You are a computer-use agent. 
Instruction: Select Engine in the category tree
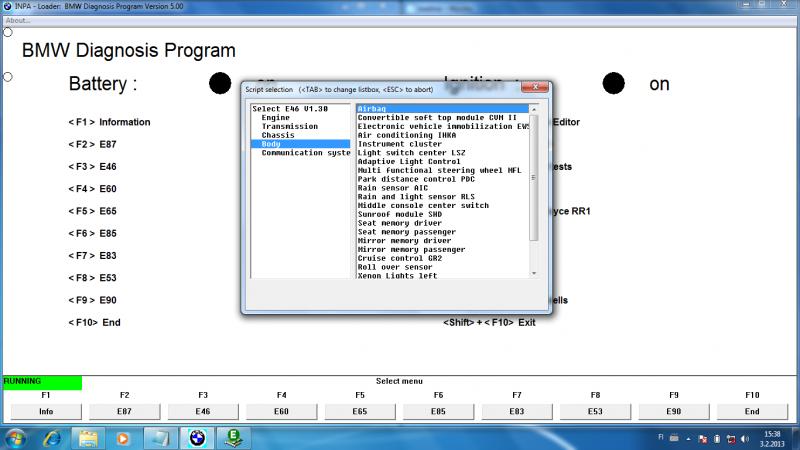[x=275, y=118]
